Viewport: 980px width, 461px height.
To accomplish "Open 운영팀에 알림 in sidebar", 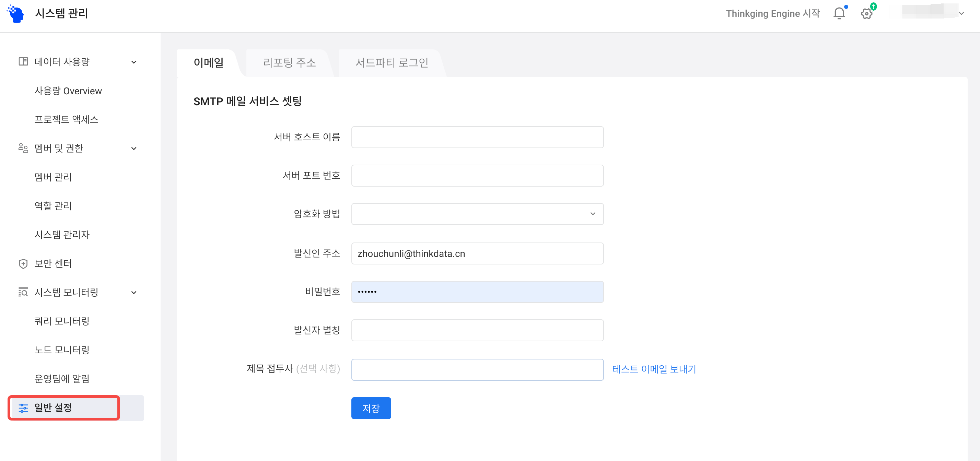I will click(62, 379).
